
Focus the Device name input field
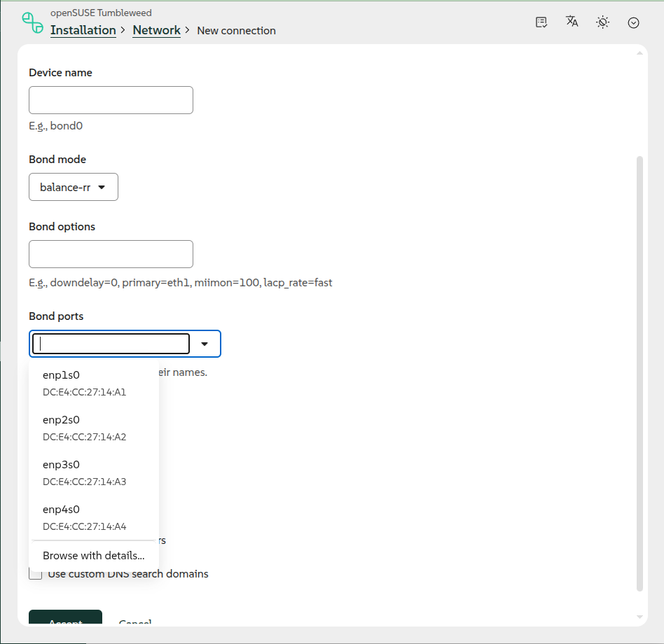[111, 100]
